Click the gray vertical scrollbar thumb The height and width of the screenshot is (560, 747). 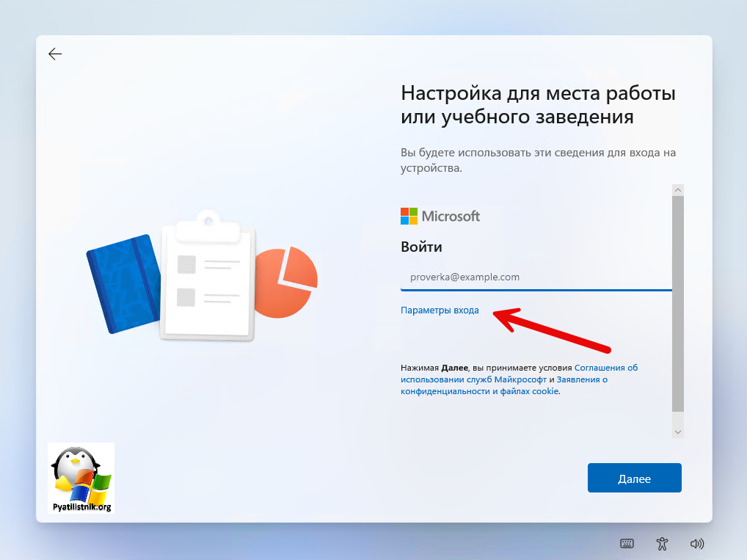(x=677, y=301)
